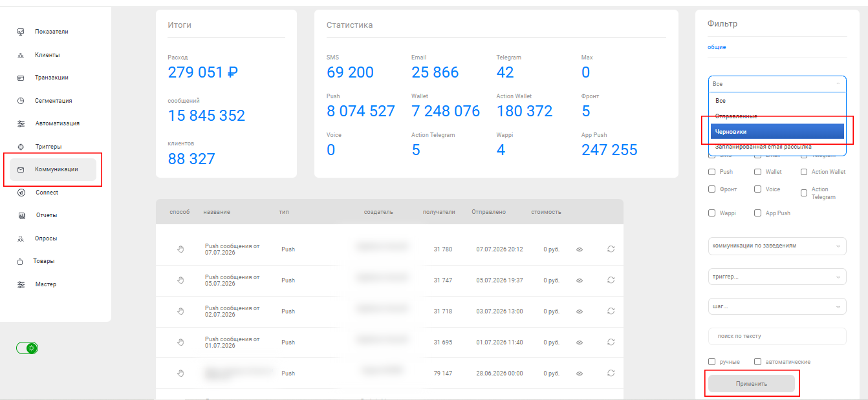View the message sent 05.07.2026 19:37 via eye icon
868x400 pixels.
click(580, 280)
